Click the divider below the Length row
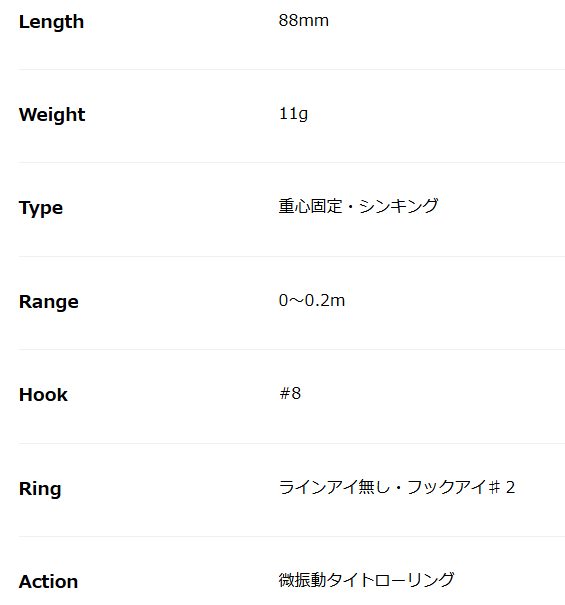Viewport: 565px width, 605px height. [292, 69]
